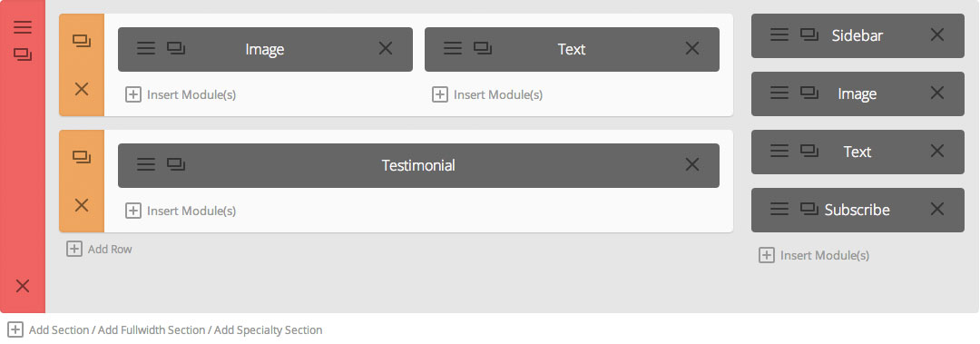Image resolution: width=980 pixels, height=344 pixels.
Task: Remove the Subscribe module
Action: [936, 209]
